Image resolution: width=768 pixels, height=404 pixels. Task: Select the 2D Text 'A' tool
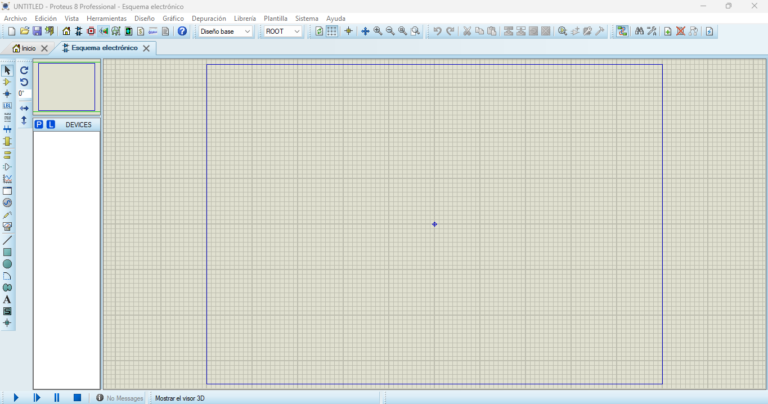[x=7, y=300]
